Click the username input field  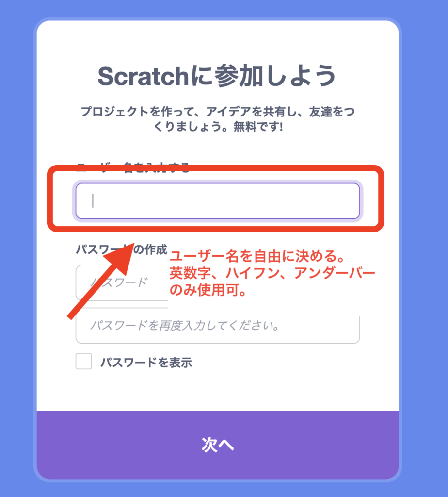[218, 201]
